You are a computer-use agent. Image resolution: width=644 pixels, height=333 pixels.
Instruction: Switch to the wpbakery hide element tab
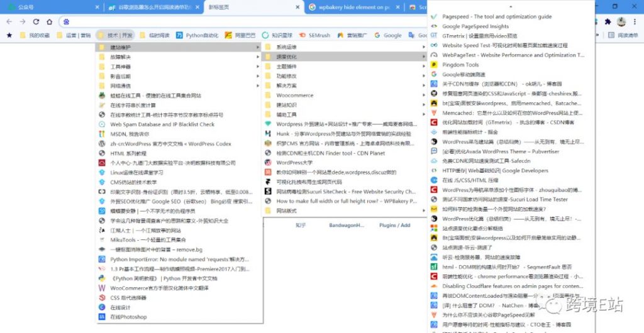click(x=354, y=7)
